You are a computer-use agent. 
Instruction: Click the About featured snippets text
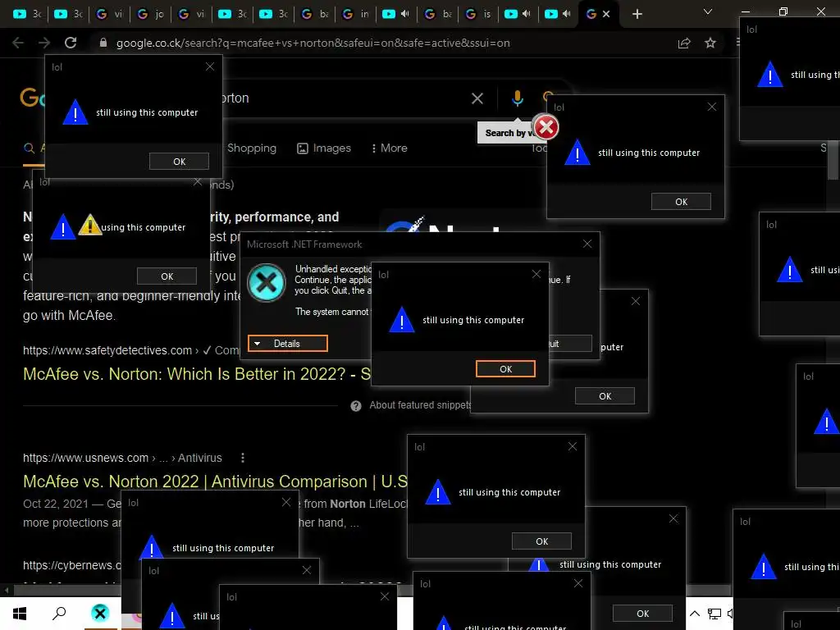click(420, 405)
